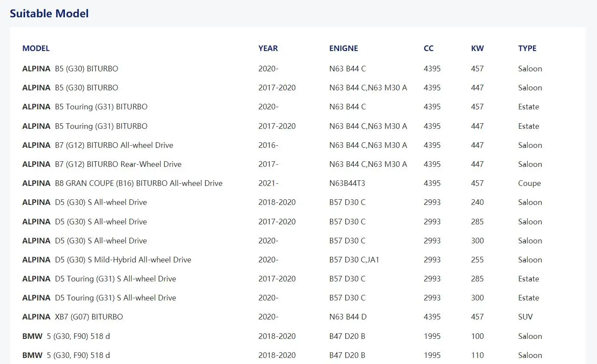Screen dimensions: 597x364
Task: Click the year value "2021-"
Action: pos(269,183)
